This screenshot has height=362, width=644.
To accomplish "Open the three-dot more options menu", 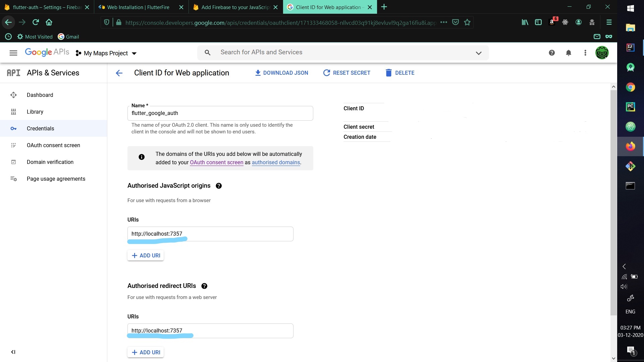I will (585, 53).
